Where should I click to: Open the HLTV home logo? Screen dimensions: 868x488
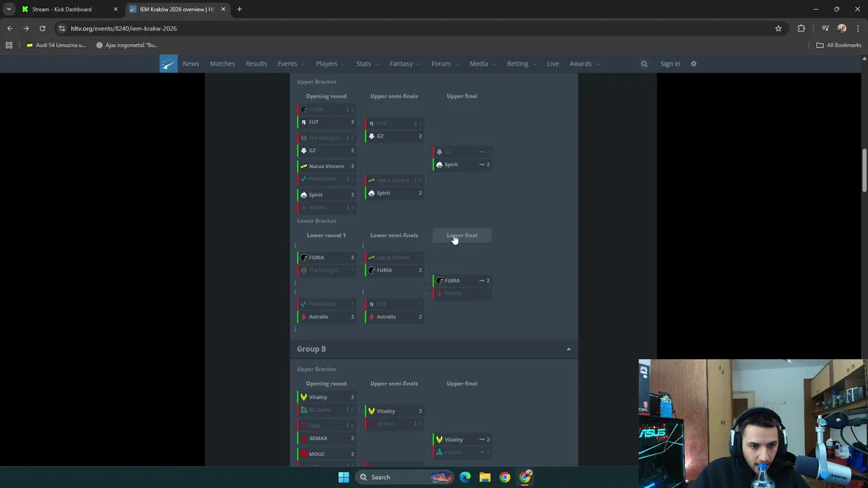(168, 64)
